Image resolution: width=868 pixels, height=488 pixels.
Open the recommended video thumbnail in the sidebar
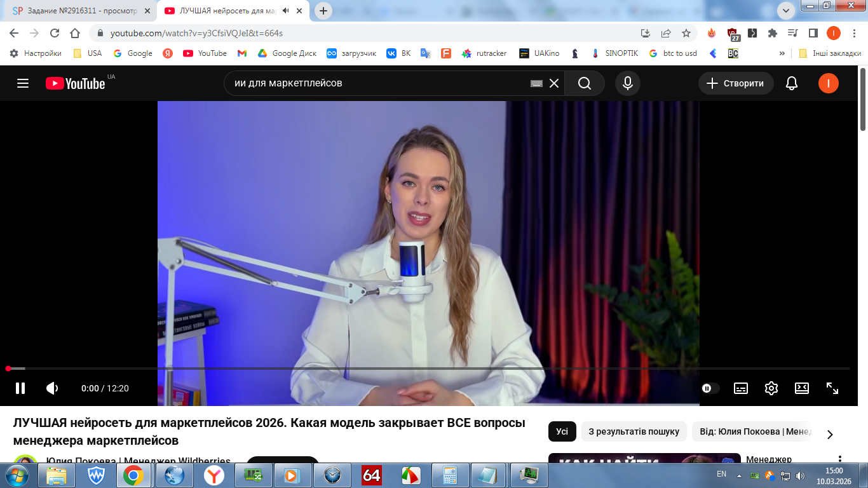(x=644, y=458)
